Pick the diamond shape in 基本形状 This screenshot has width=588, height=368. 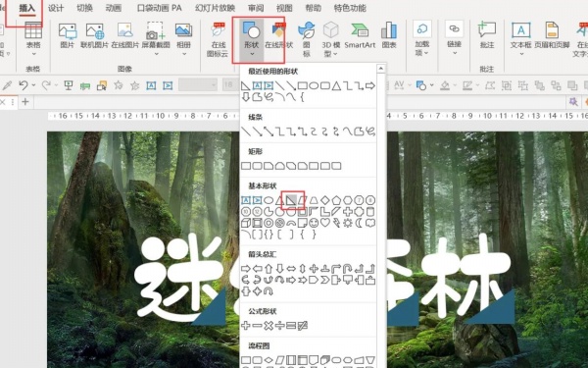coord(324,200)
